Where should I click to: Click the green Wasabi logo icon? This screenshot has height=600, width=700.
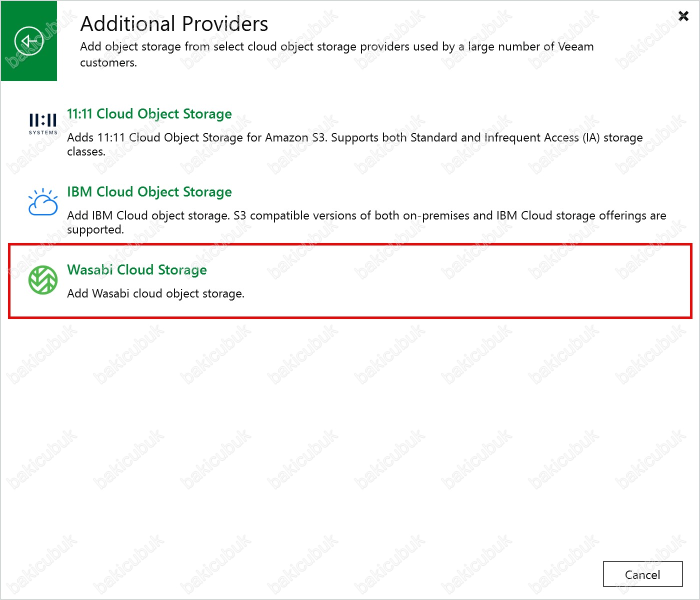coord(43,280)
